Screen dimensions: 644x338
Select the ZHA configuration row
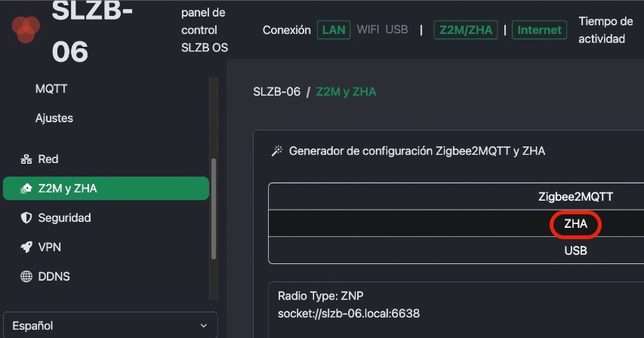coord(456,223)
